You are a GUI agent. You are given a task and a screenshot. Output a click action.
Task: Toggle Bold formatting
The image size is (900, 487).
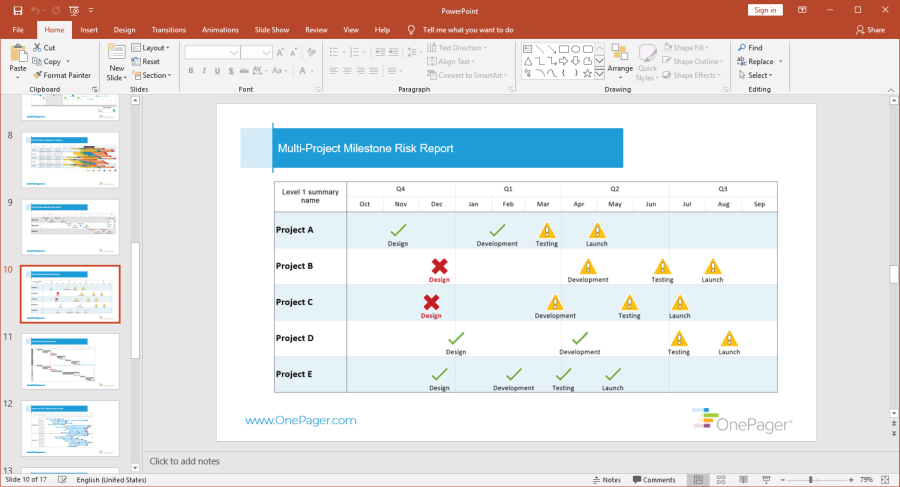pyautogui.click(x=191, y=71)
